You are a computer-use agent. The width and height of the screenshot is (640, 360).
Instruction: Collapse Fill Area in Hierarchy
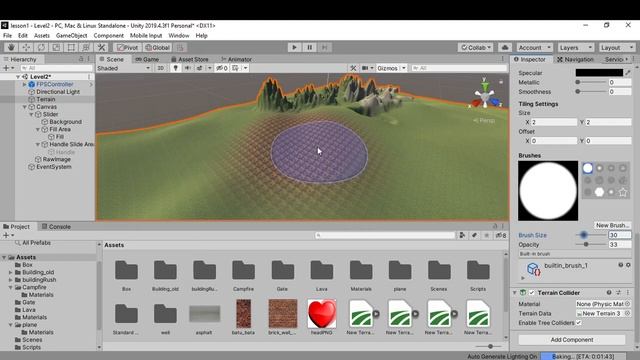[x=38, y=129]
